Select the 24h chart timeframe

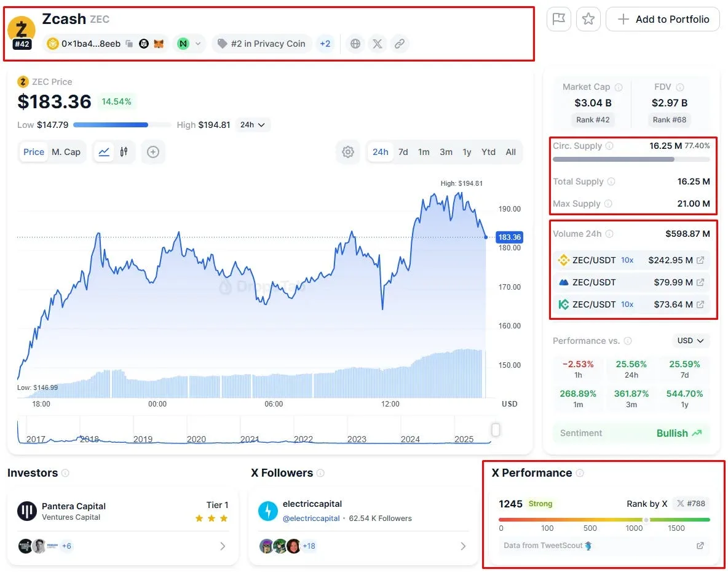(x=380, y=152)
